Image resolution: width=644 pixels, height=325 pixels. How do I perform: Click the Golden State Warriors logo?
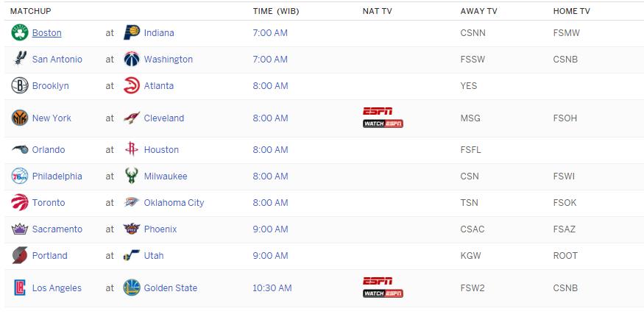(x=132, y=288)
